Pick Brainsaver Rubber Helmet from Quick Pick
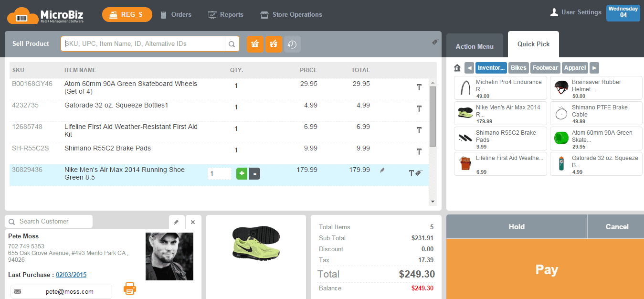The image size is (644, 299). 596,89
